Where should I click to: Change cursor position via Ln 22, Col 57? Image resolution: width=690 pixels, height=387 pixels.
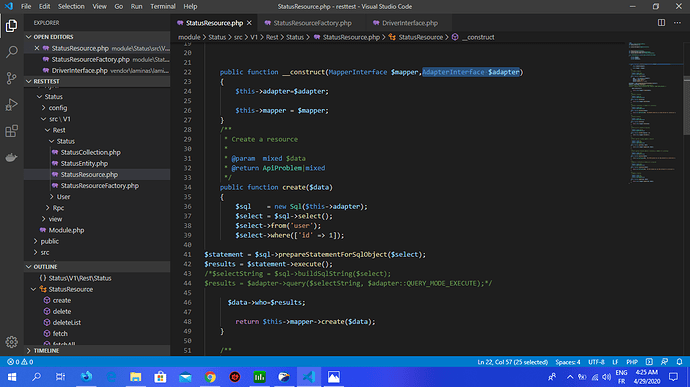click(512, 362)
